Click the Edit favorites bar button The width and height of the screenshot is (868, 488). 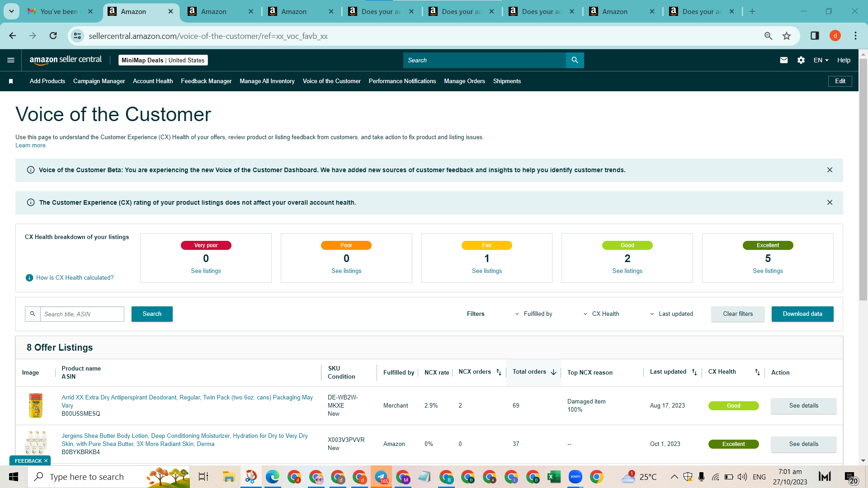pyautogui.click(x=840, y=81)
